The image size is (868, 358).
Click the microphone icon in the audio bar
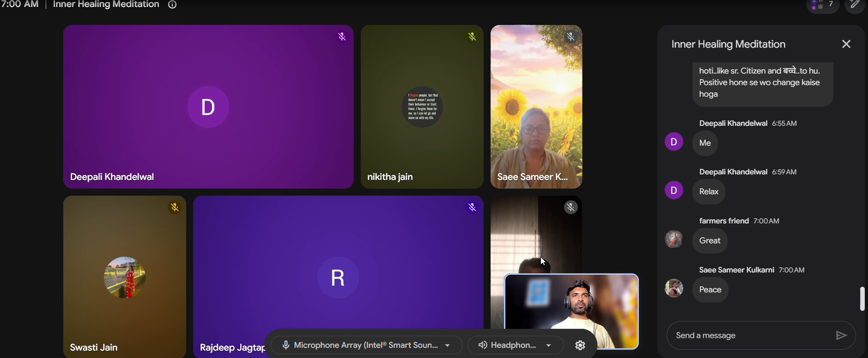click(x=286, y=345)
